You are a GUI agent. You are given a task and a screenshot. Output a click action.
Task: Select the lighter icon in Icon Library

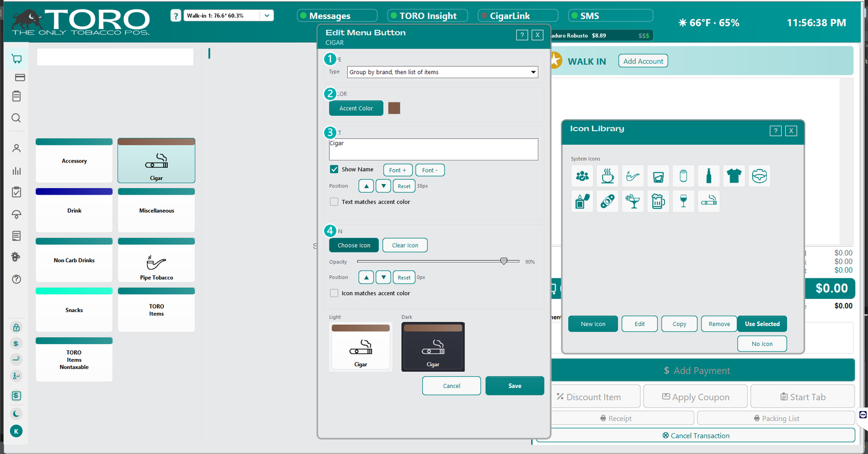coord(582,201)
